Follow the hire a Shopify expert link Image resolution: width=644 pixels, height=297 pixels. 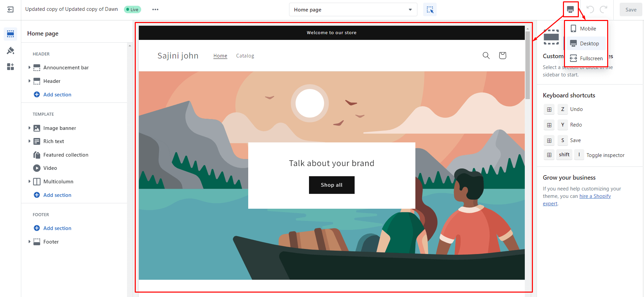pyautogui.click(x=595, y=196)
